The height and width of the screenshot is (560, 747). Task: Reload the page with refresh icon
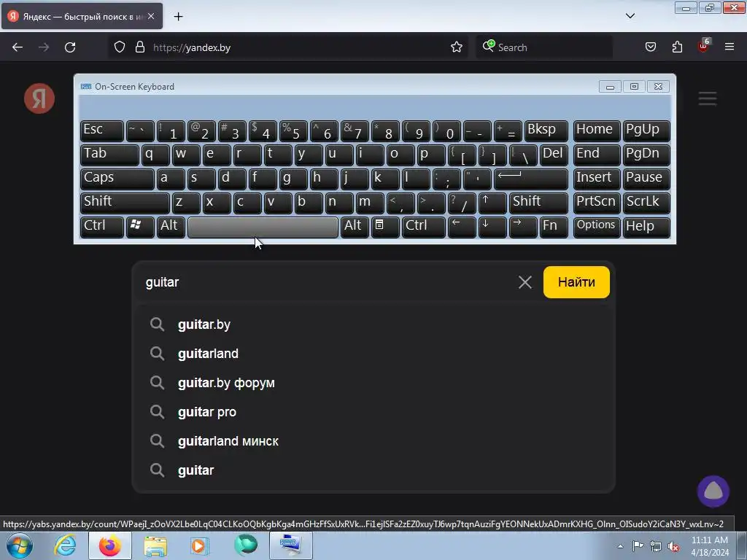pyautogui.click(x=70, y=47)
